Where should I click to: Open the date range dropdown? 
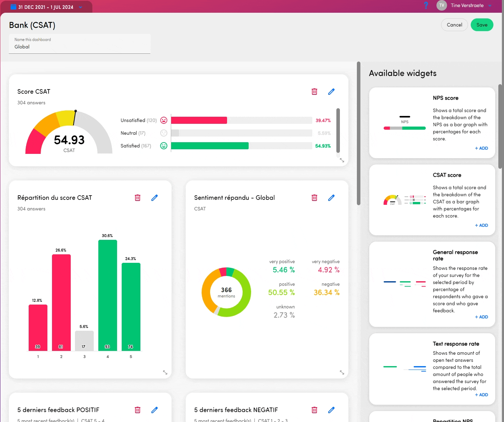pyautogui.click(x=81, y=7)
